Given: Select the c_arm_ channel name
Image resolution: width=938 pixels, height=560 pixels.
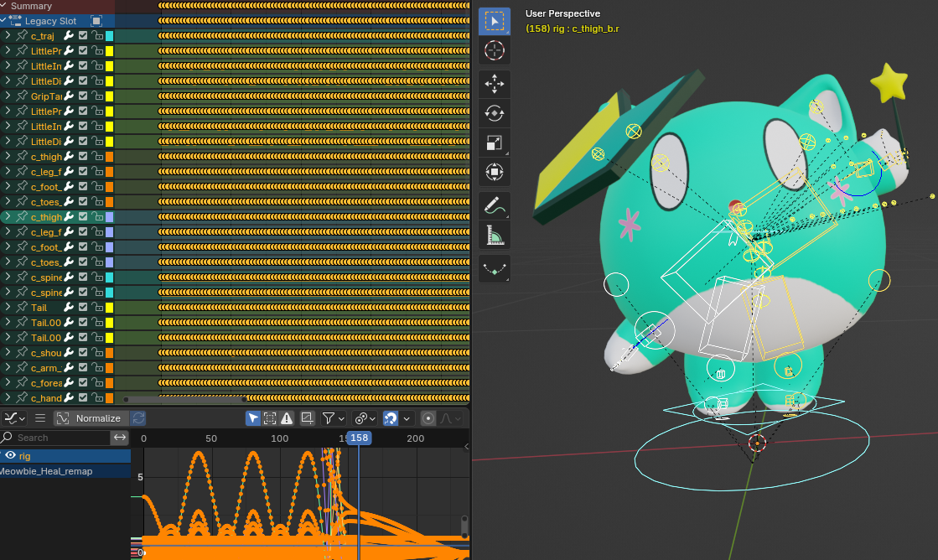Looking at the screenshot, I should coord(46,367).
